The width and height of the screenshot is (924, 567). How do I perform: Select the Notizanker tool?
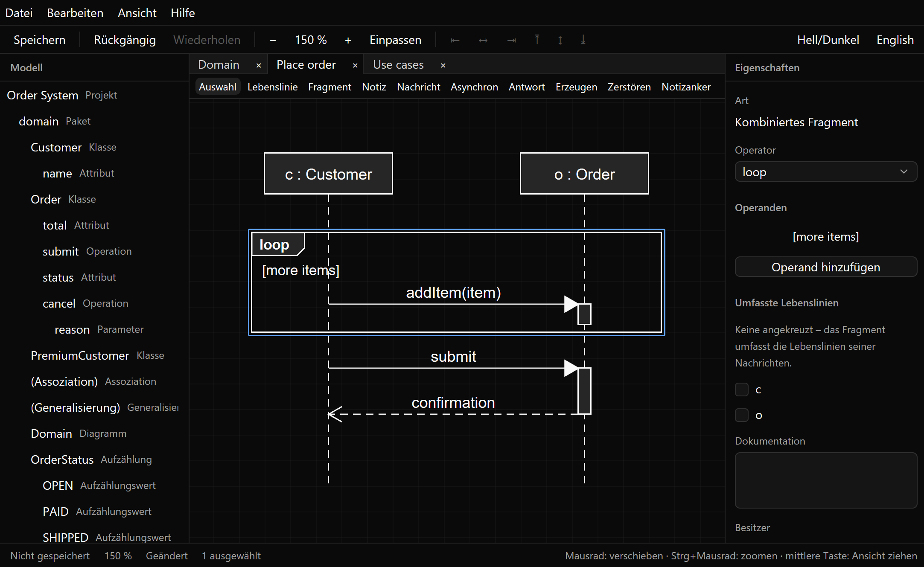[x=686, y=87]
